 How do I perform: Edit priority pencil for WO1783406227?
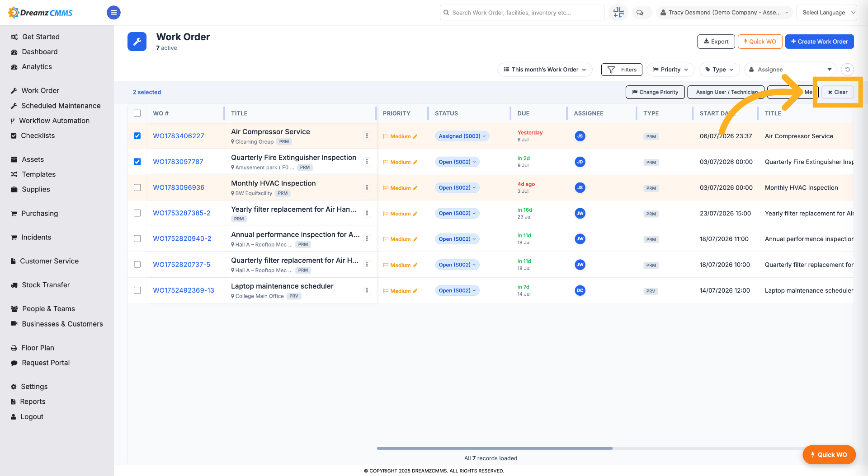pyautogui.click(x=415, y=136)
